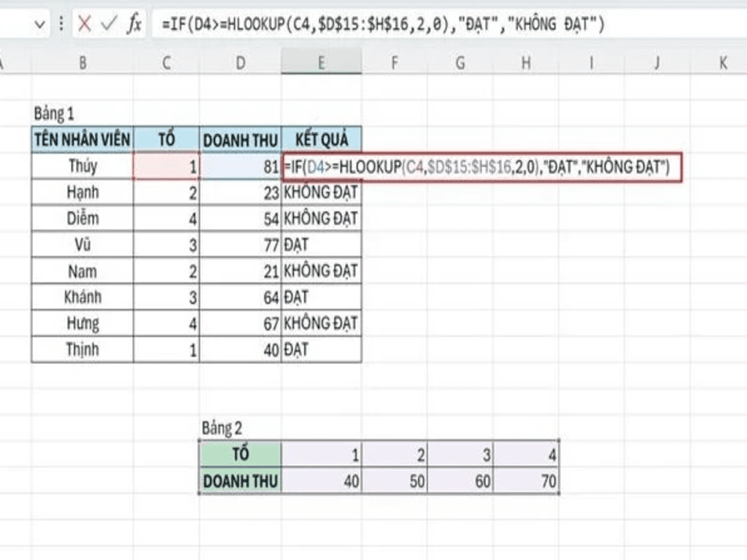The width and height of the screenshot is (747, 560).
Task: Select the cell containing 70 in Bảng 2
Action: (525, 481)
